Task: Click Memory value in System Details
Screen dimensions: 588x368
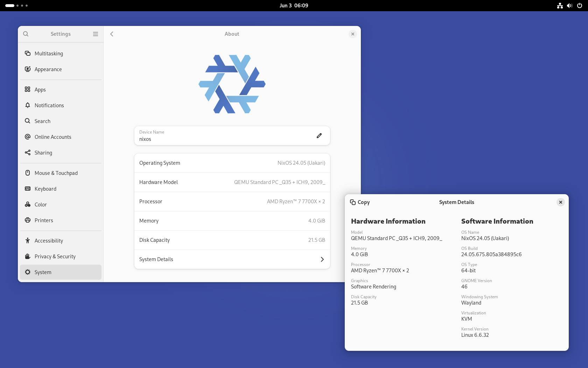Action: point(359,254)
